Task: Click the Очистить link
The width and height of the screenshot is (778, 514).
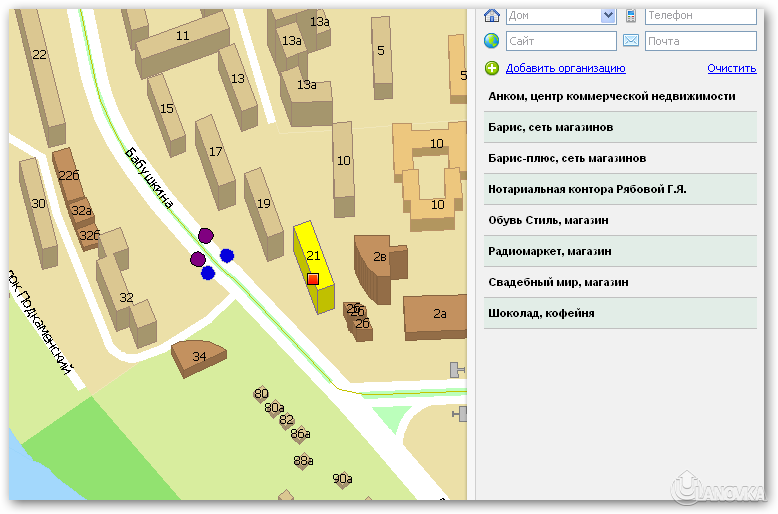Action: pos(731,68)
